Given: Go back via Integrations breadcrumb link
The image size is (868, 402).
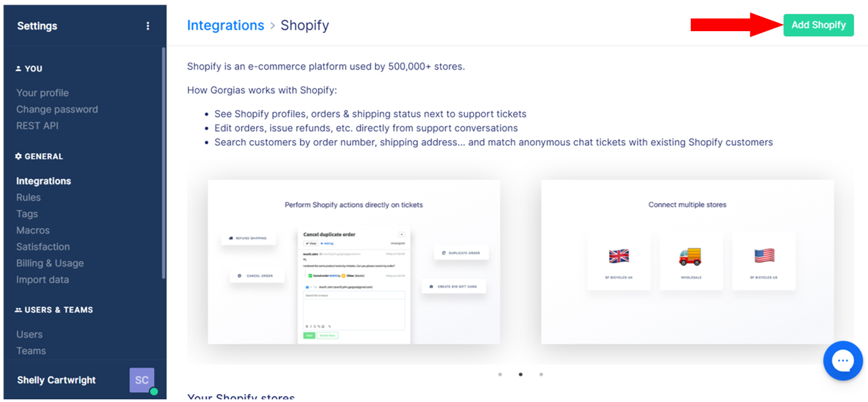Looking at the screenshot, I should click(226, 25).
